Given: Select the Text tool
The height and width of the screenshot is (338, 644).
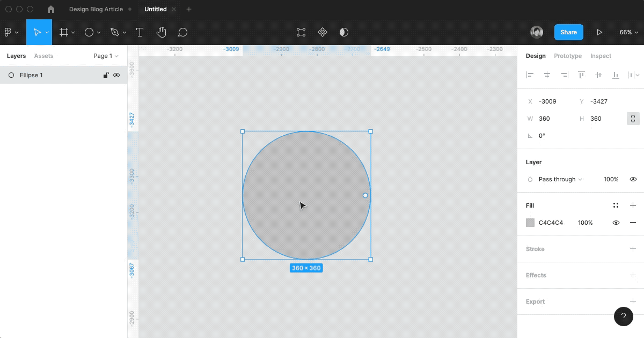Looking at the screenshot, I should [x=140, y=32].
